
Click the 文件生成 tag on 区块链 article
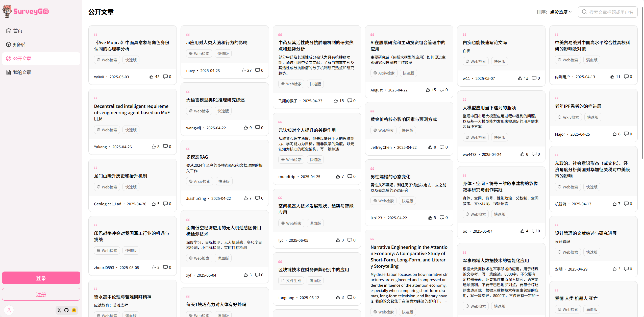coord(291,281)
